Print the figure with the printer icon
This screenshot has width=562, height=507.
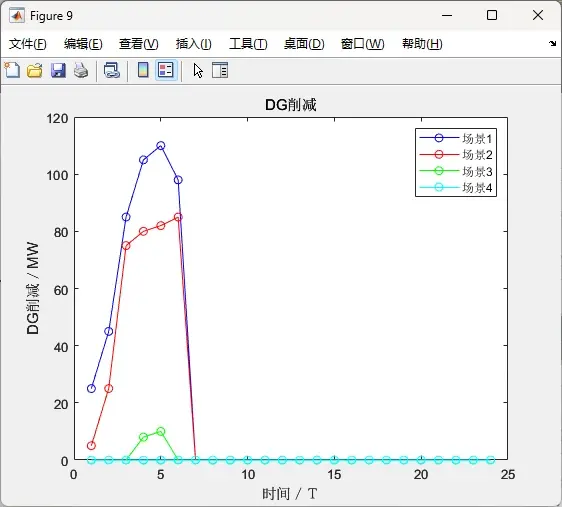click(81, 70)
